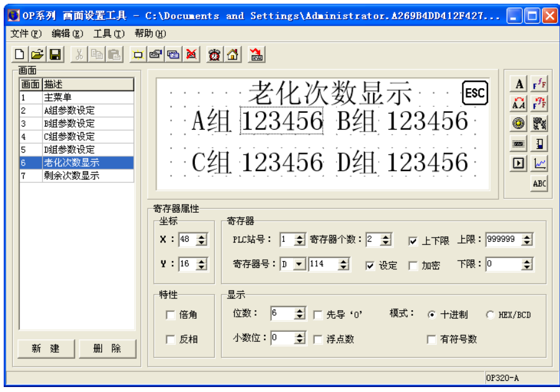Select the 十进制 radio button
Screen dimensions: 560x392
(431, 315)
